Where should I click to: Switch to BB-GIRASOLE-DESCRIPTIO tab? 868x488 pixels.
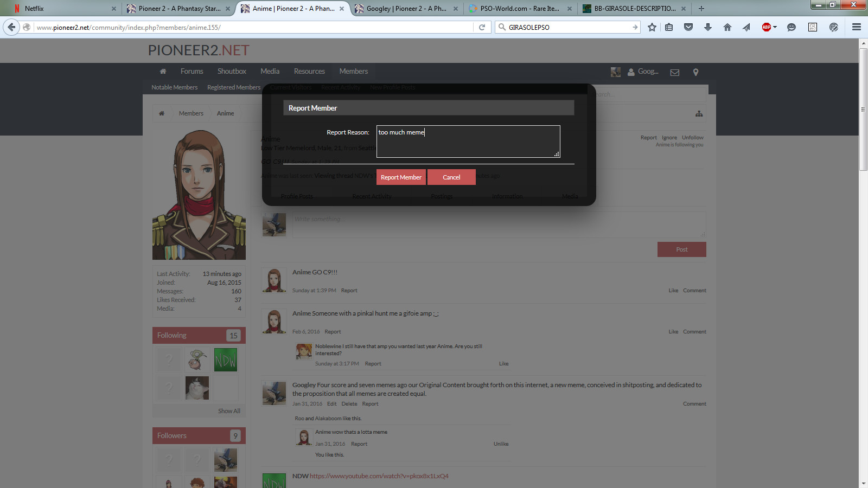(635, 9)
